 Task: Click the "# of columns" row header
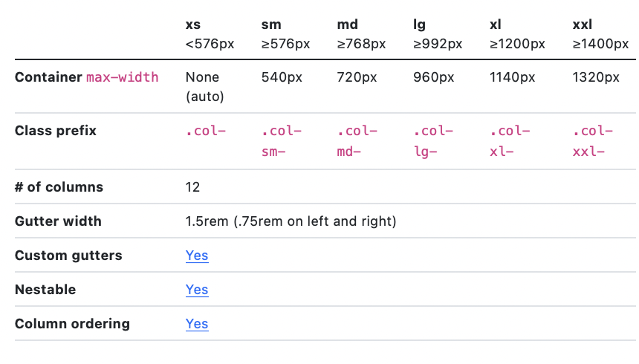tap(59, 187)
